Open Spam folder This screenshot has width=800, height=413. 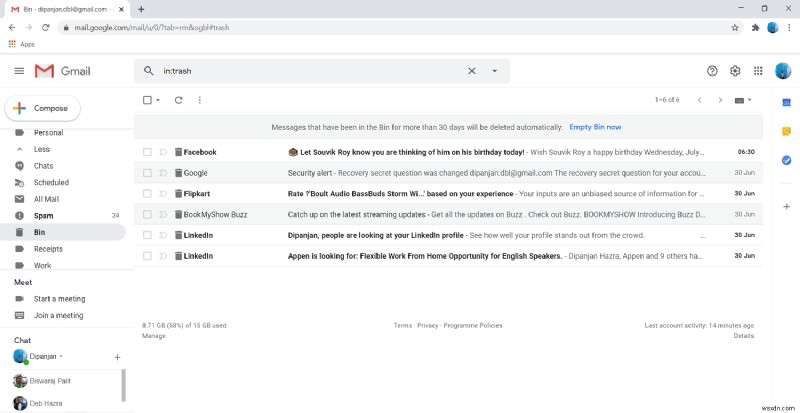pos(43,215)
